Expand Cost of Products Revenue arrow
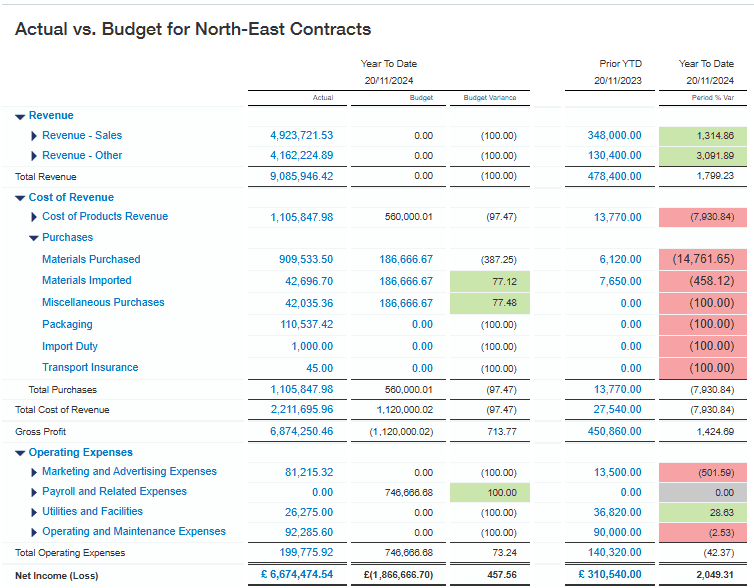Image resolution: width=754 pixels, height=588 pixels. coord(34,217)
